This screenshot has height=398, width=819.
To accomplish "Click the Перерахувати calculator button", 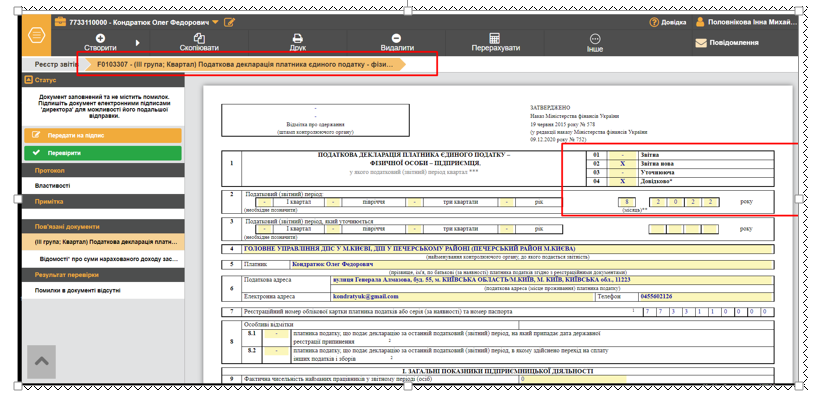I will [495, 43].
